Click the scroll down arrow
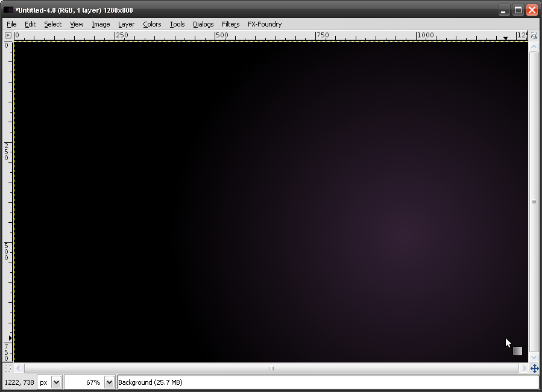This screenshot has width=542, height=392. 534,358
